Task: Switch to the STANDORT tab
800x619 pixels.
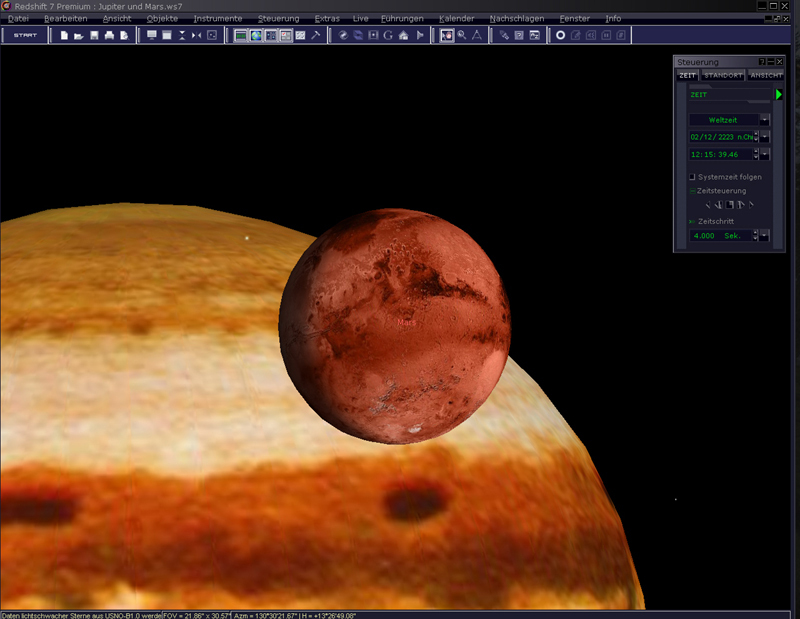Action: 723,75
